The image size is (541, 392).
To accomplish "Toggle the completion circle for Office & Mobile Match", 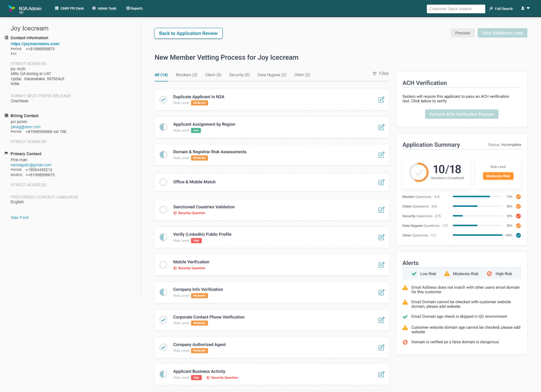I will [x=163, y=182].
